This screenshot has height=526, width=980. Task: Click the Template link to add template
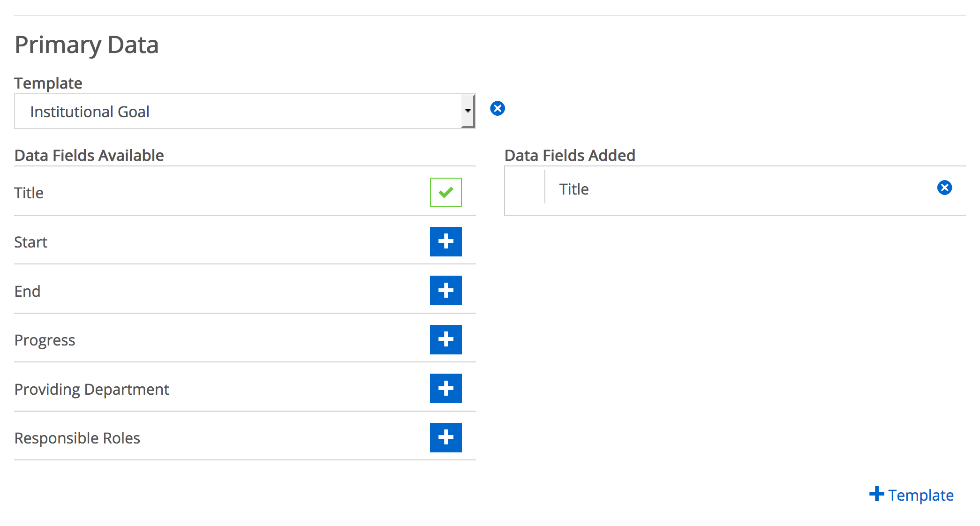(920, 495)
